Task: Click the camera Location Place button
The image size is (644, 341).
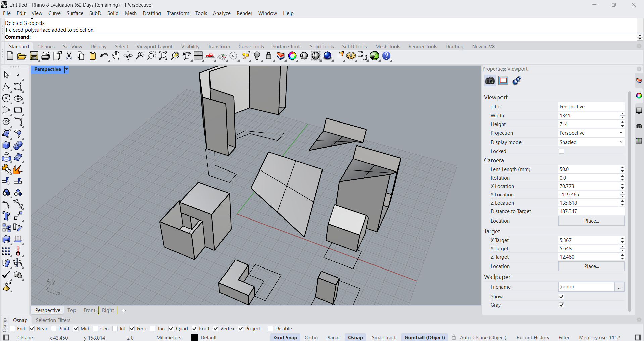Action: (x=591, y=221)
